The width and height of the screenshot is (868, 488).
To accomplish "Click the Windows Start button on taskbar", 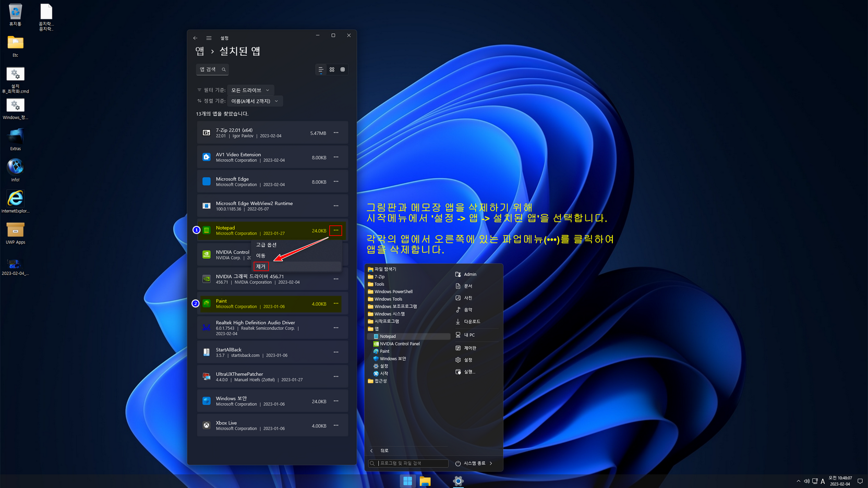I will point(407,481).
